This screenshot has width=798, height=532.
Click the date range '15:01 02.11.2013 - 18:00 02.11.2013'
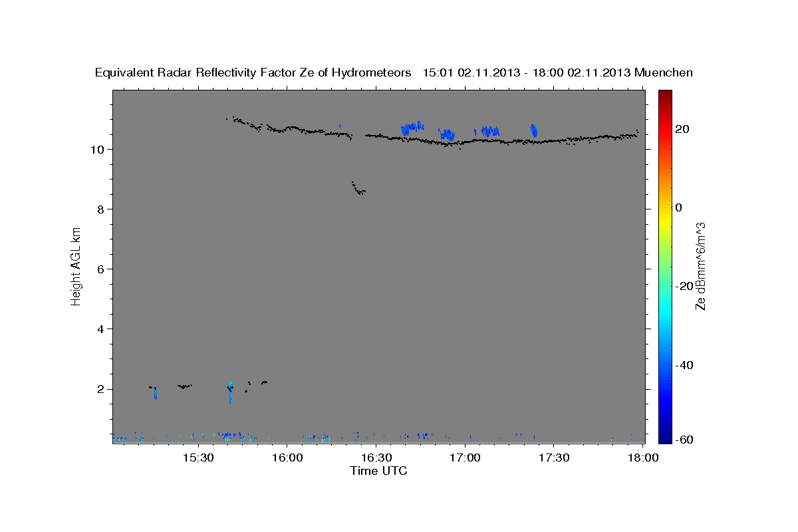pyautogui.click(x=527, y=72)
